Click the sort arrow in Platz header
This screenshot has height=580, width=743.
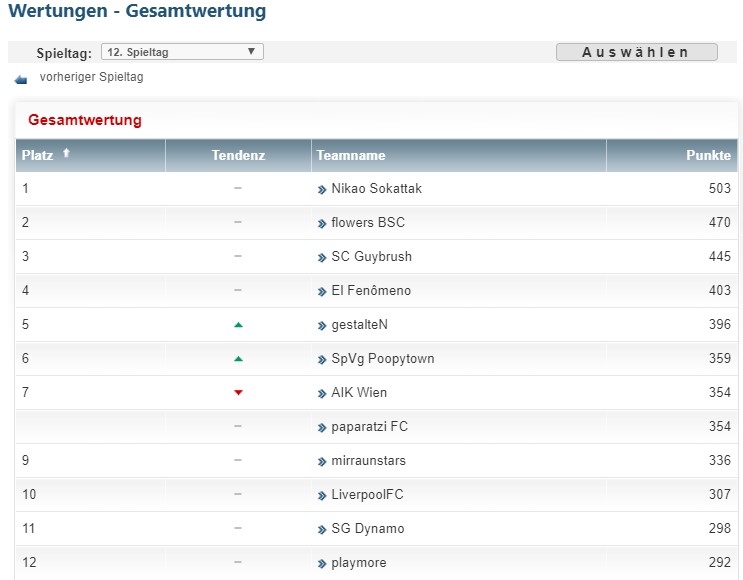(x=66, y=154)
